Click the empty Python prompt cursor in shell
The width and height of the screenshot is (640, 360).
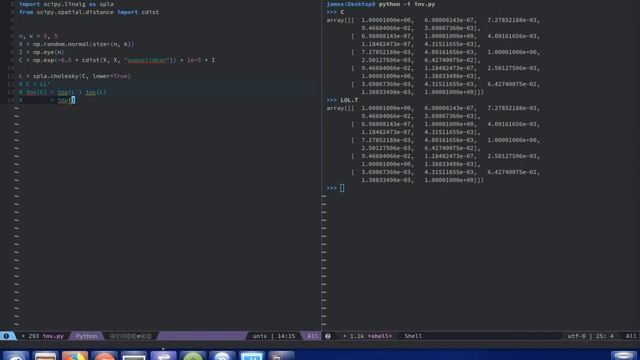pos(342,188)
